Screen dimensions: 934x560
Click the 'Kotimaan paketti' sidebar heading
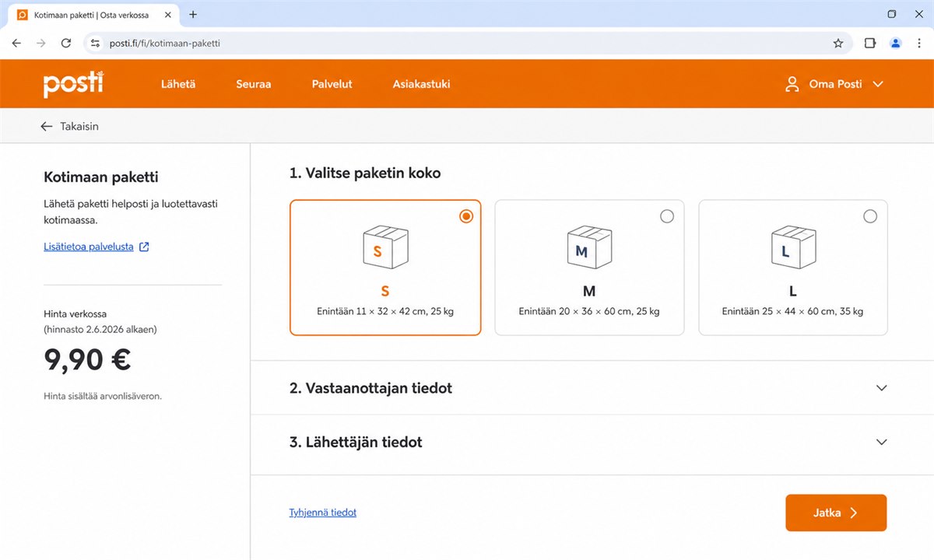(100, 177)
